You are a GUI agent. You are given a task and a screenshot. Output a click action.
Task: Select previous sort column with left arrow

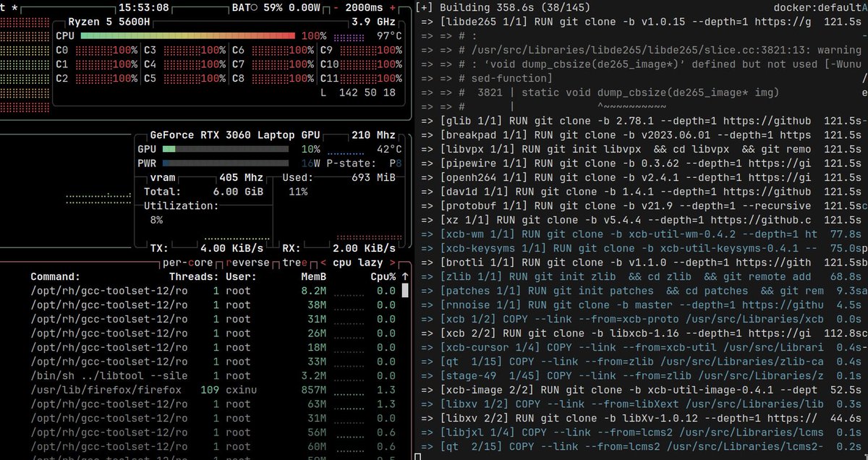pyautogui.click(x=323, y=263)
